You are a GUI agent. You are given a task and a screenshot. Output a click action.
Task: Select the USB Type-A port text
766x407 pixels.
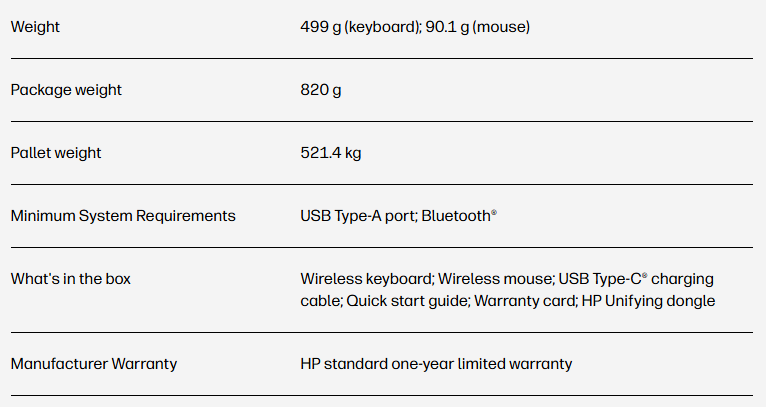(358, 216)
